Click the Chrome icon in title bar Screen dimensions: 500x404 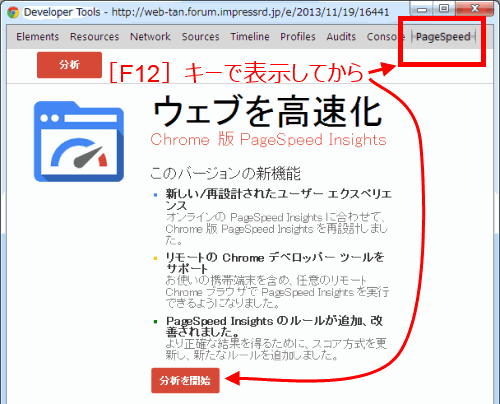pos(13,12)
